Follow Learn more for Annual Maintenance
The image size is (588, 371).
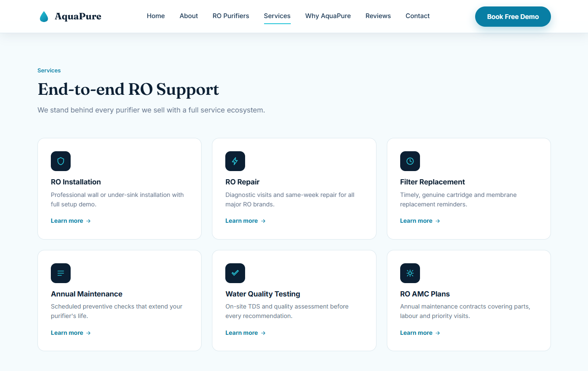[71, 333]
